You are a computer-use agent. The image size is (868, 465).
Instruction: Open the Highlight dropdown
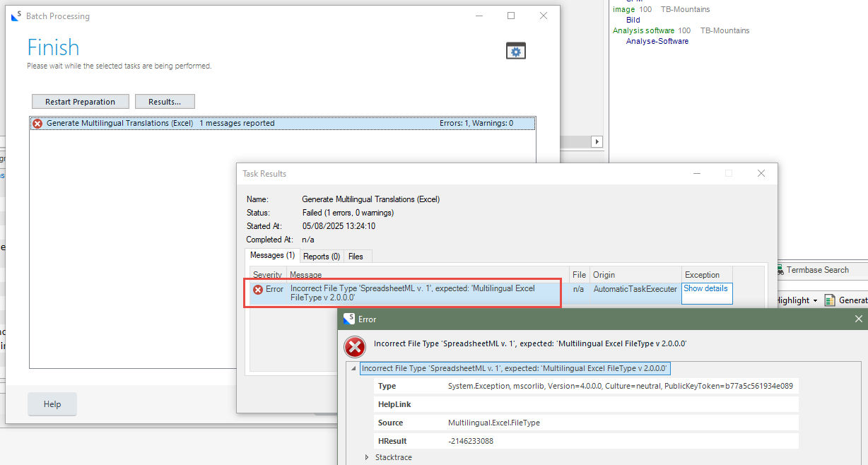[x=814, y=300]
